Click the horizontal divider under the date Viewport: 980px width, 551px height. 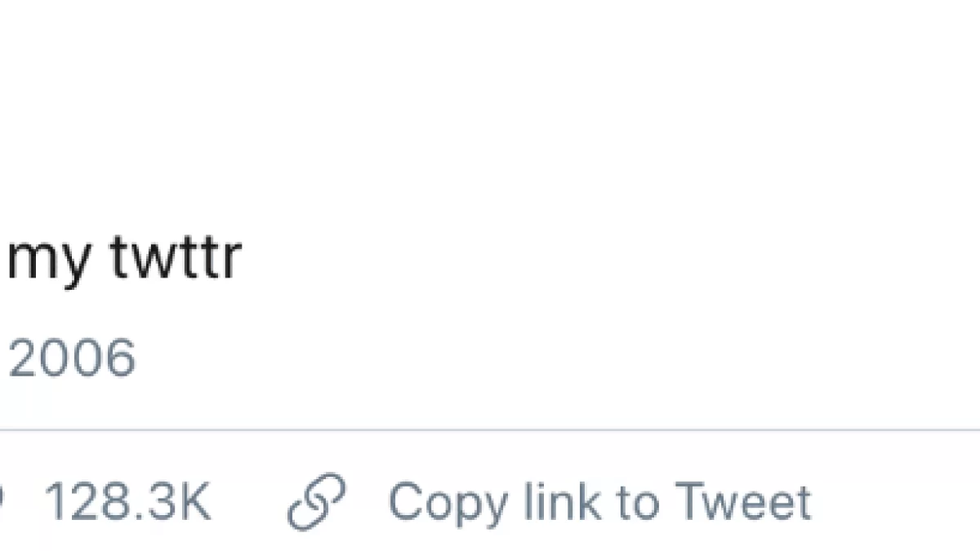pos(490,430)
